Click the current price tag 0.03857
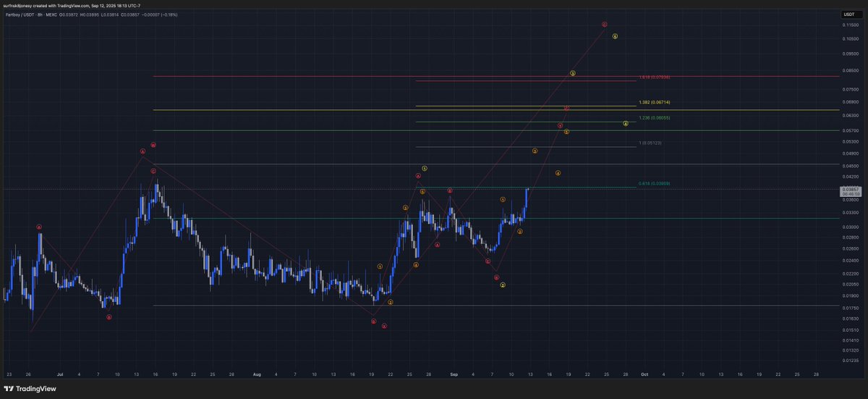This screenshot has height=399, width=868. point(849,190)
